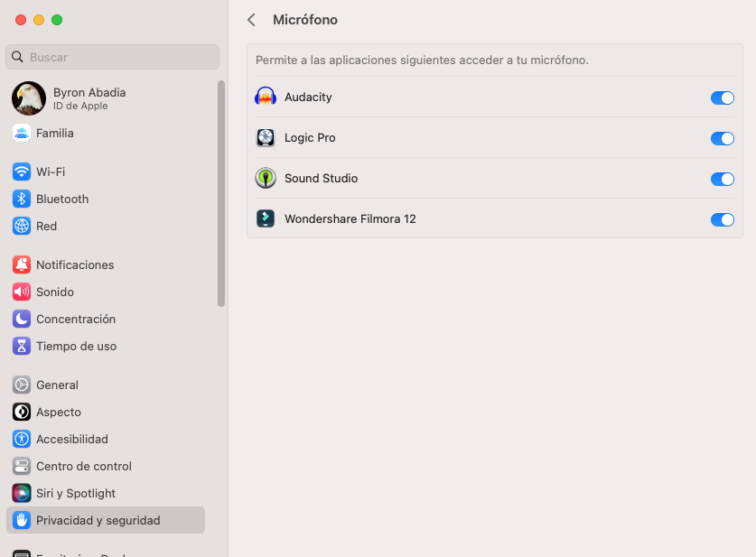Switch off Wondershare Filmora 12 microphone access
This screenshot has height=557, width=756.
(723, 219)
